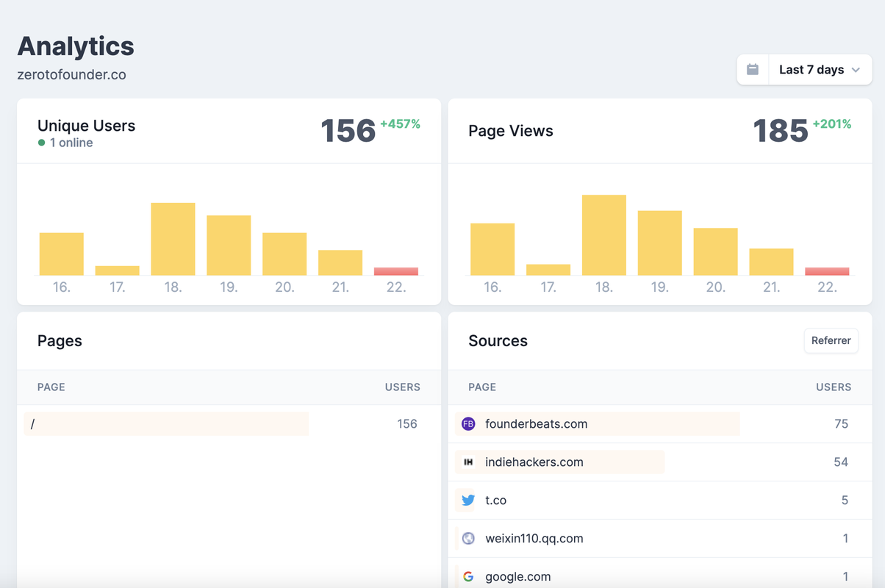Click the Page Views card title

point(511,131)
